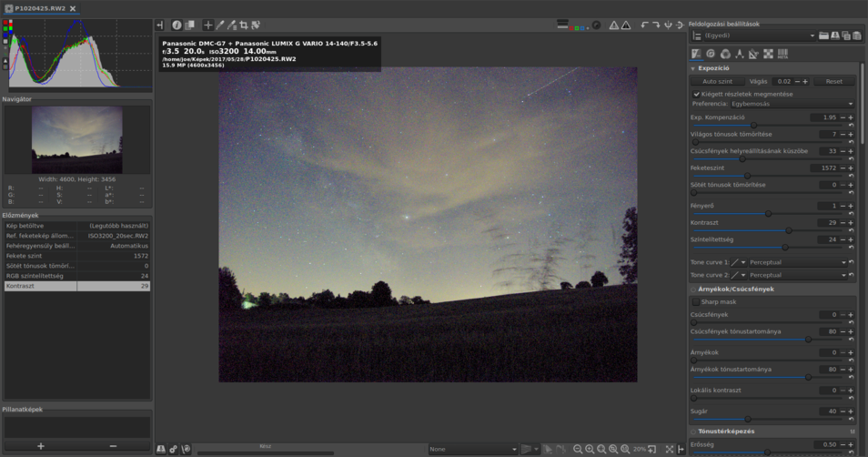Viewport: 868px width, 457px height.
Task: Open Tone curve 2 Perceptual dropdown
Action: click(798, 275)
